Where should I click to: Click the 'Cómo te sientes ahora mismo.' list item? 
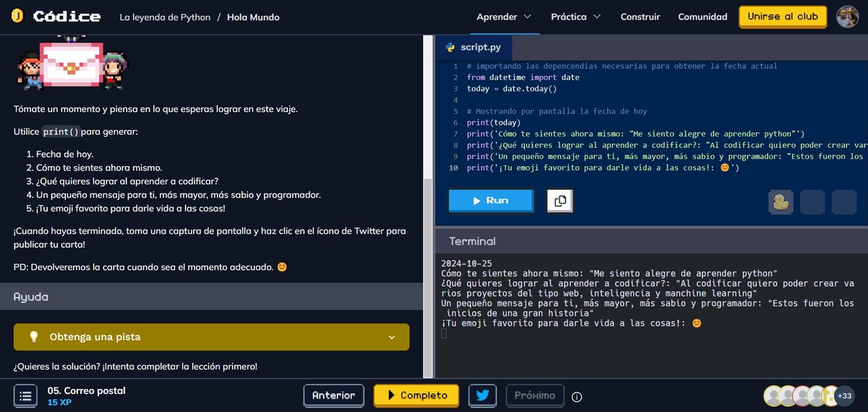(x=99, y=168)
